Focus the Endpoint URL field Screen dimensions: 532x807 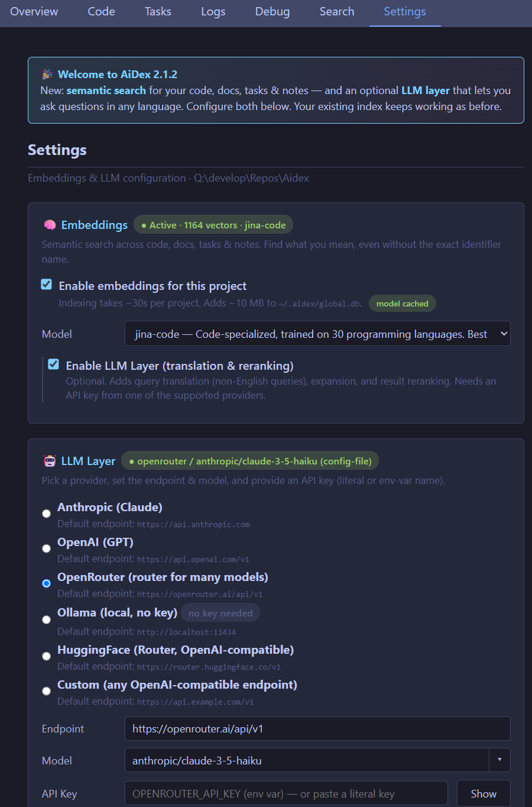click(x=317, y=729)
